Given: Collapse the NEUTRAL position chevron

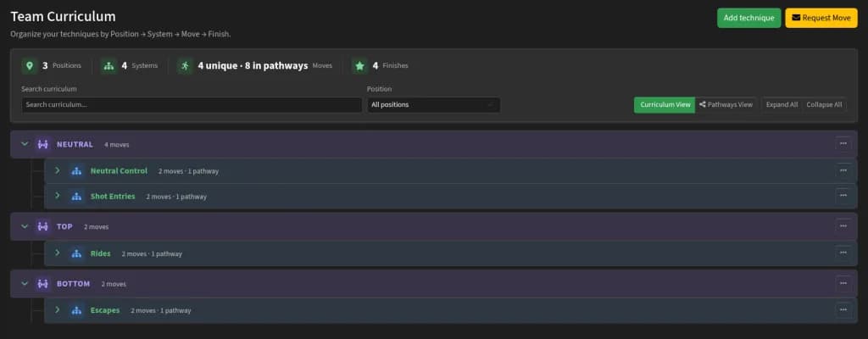Looking at the screenshot, I should [x=25, y=144].
